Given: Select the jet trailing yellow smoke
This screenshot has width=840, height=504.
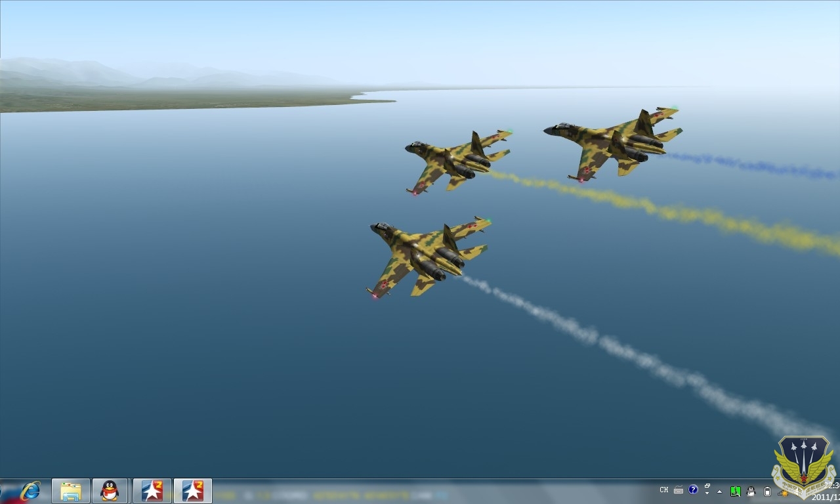Looking at the screenshot, I should tap(456, 161).
